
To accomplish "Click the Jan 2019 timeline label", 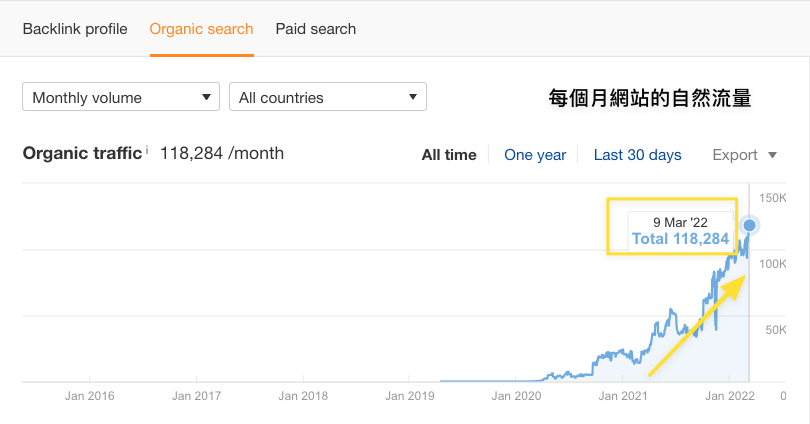I will [408, 396].
